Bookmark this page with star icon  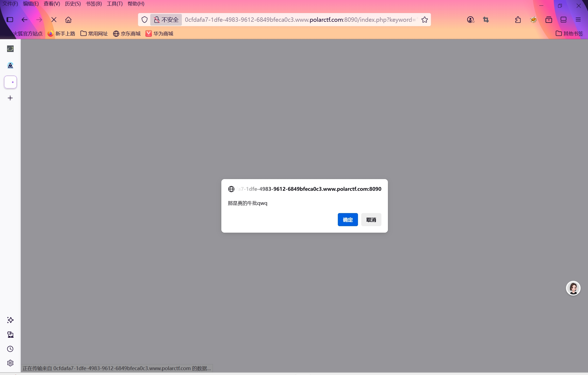point(424,20)
